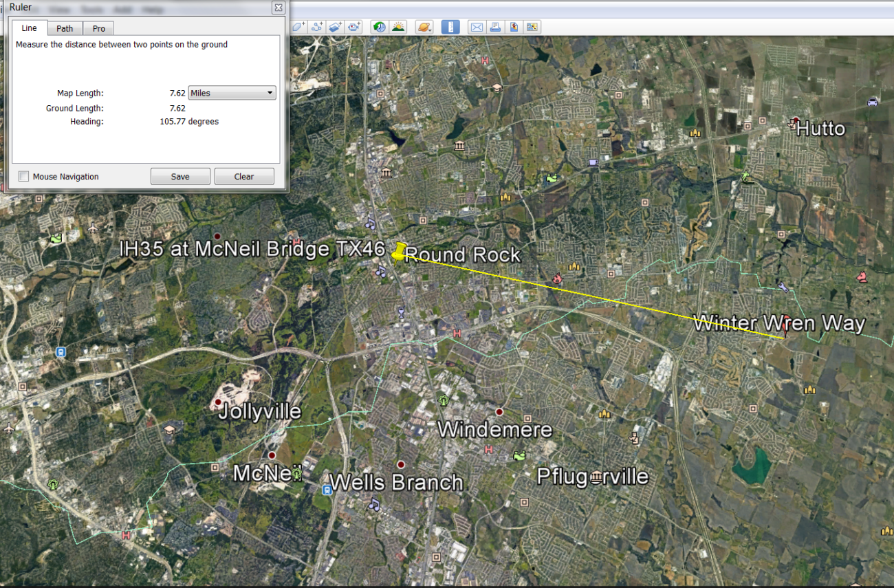
Task: Click the Record a Tour camera icon
Action: click(354, 27)
